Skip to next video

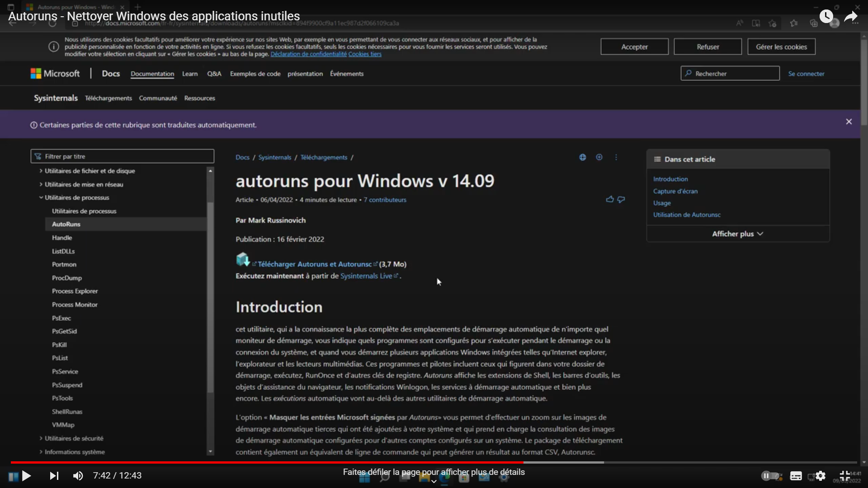pyautogui.click(x=54, y=476)
